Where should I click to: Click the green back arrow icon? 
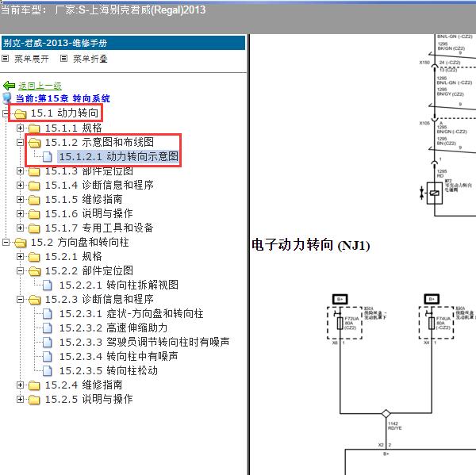click(x=9, y=86)
